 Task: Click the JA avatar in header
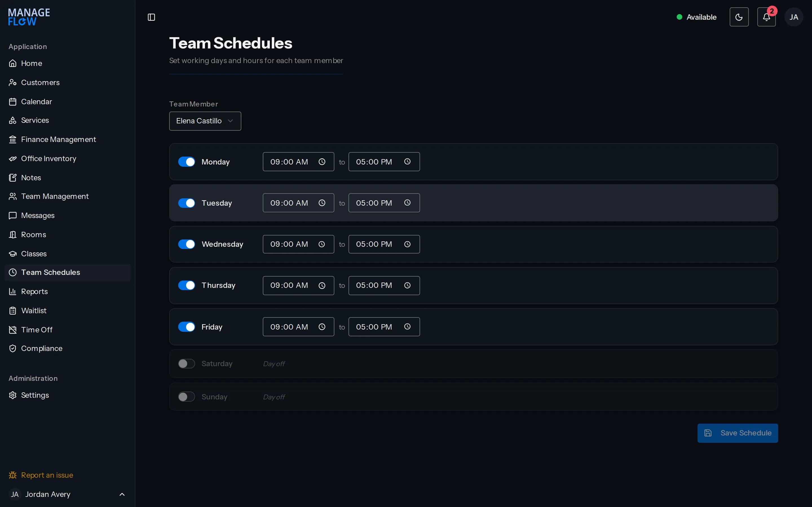click(x=794, y=17)
